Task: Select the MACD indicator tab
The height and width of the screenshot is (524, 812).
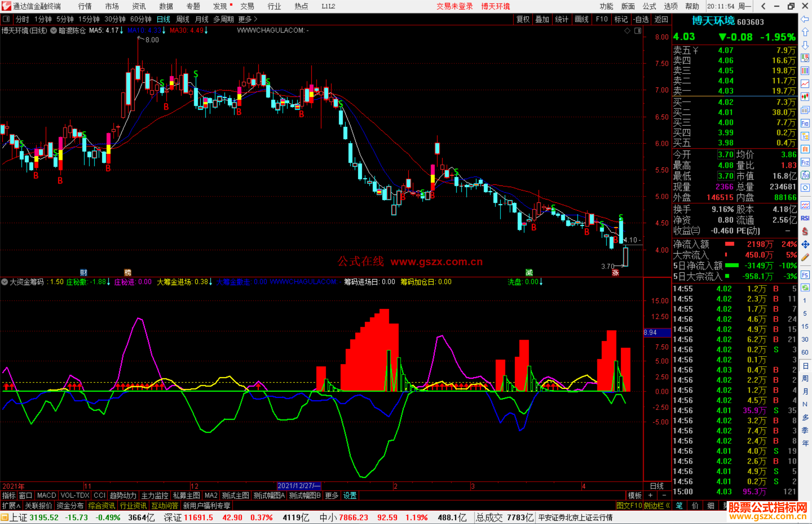Action: click(47, 495)
